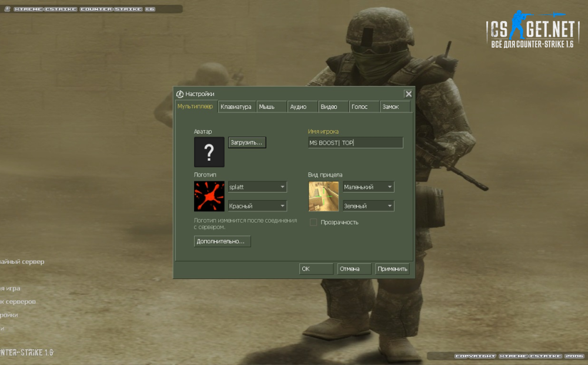Click the crosshair preview image
This screenshot has height=365, width=588.
(323, 196)
